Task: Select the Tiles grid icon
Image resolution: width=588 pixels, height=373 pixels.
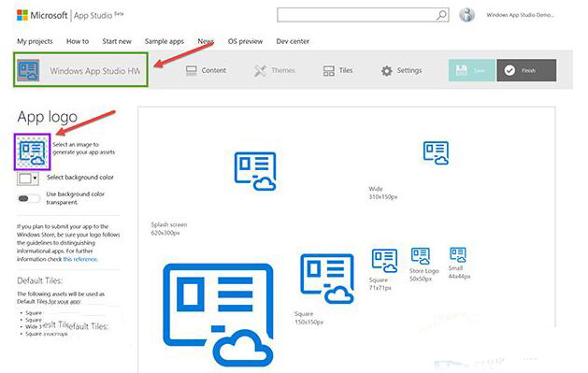Action: pos(328,70)
